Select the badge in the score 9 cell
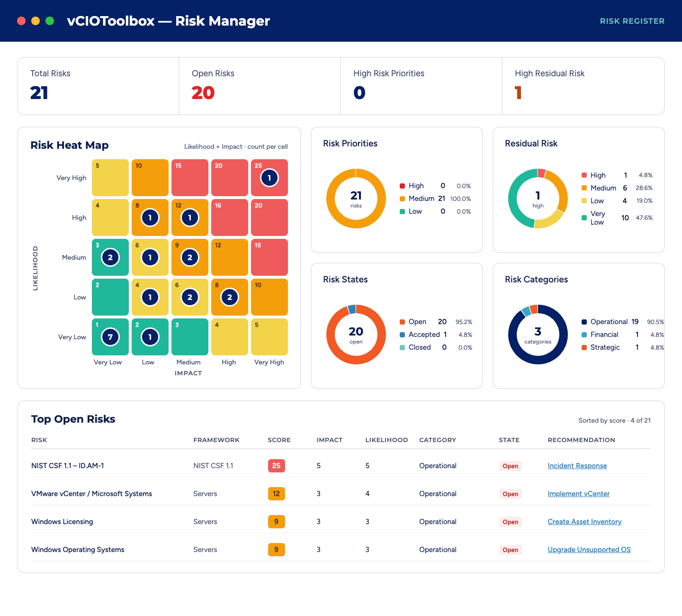The width and height of the screenshot is (682, 616). [x=190, y=257]
